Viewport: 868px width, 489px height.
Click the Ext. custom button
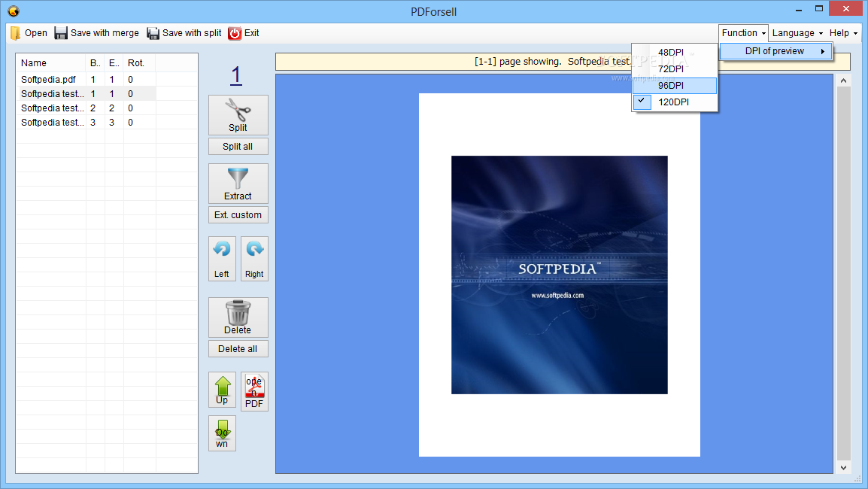pos(238,215)
